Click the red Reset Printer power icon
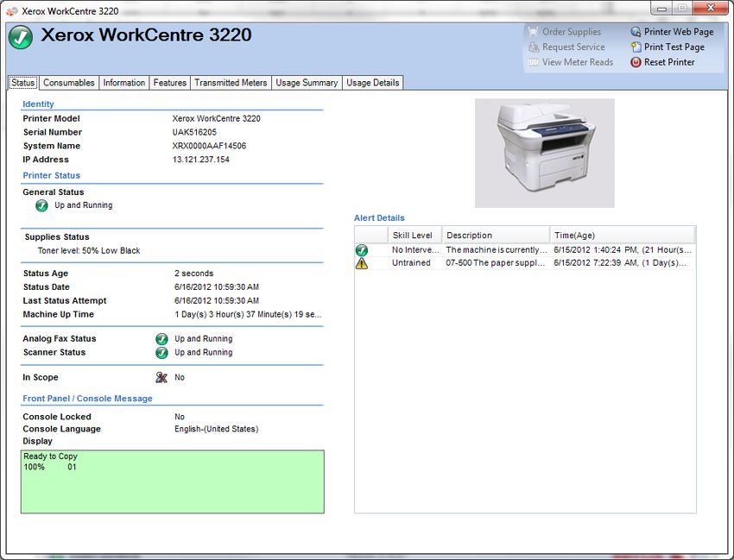Viewport: 734px width, 560px height. pyautogui.click(x=636, y=62)
